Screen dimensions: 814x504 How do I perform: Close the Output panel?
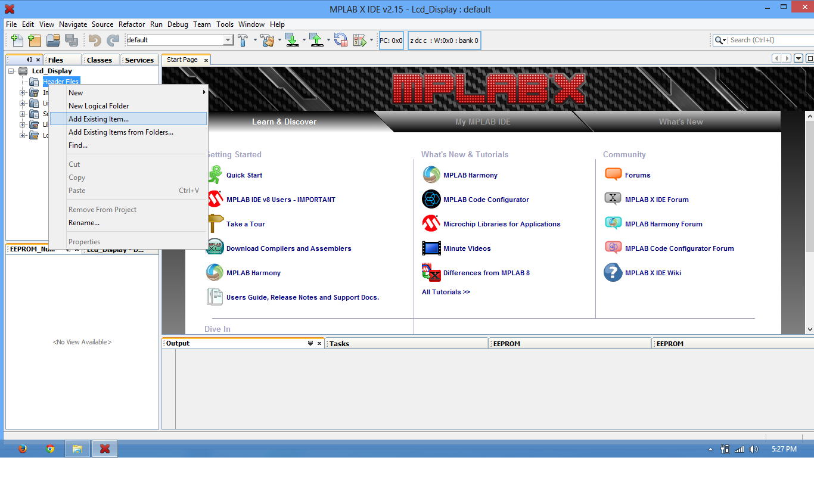[x=319, y=344]
